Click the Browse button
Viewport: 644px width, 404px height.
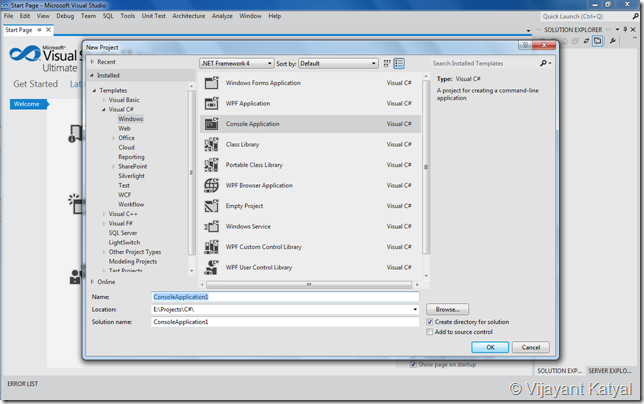[x=447, y=309]
